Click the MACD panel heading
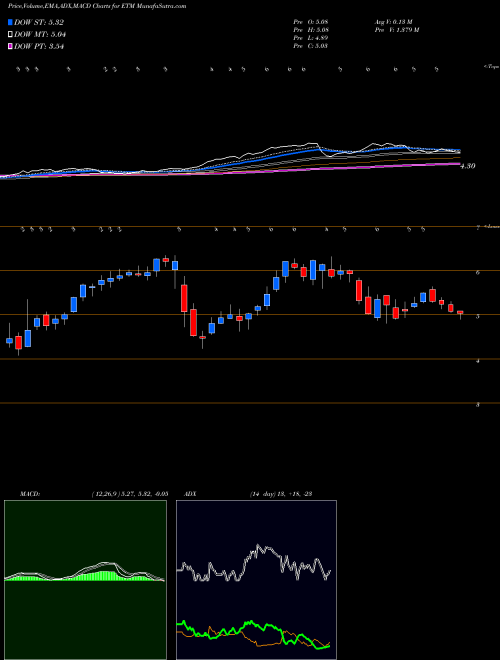 point(30,494)
